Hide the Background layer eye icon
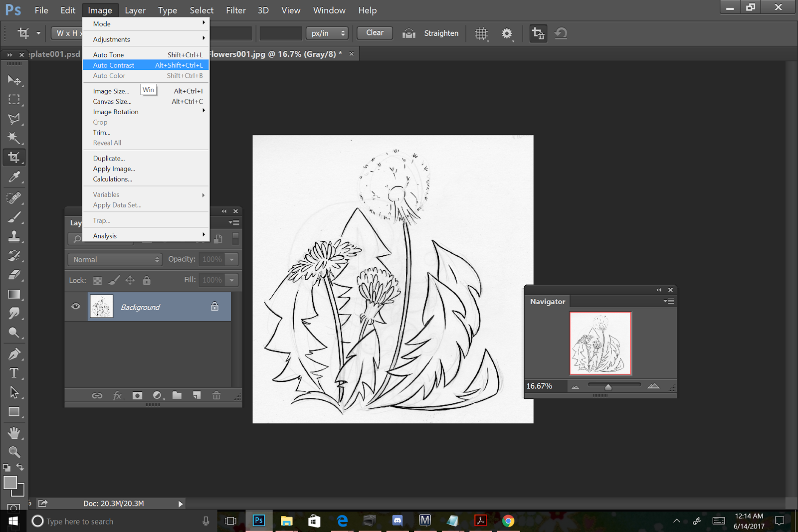798x532 pixels. coord(76,306)
